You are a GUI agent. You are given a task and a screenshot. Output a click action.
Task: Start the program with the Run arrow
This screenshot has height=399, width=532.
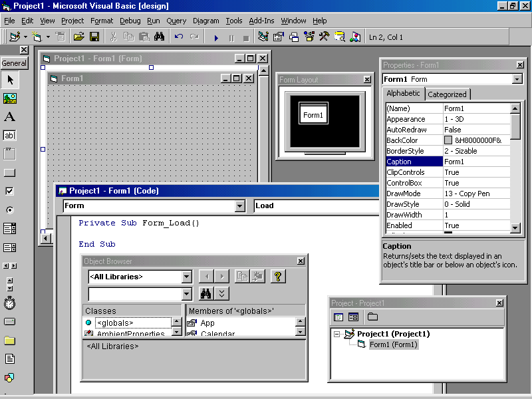point(216,38)
